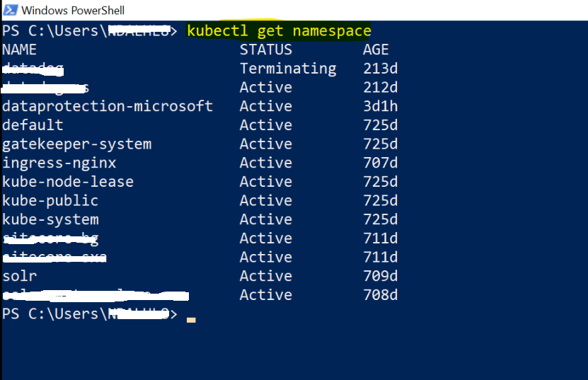Click the 3d1h age value

tap(380, 106)
